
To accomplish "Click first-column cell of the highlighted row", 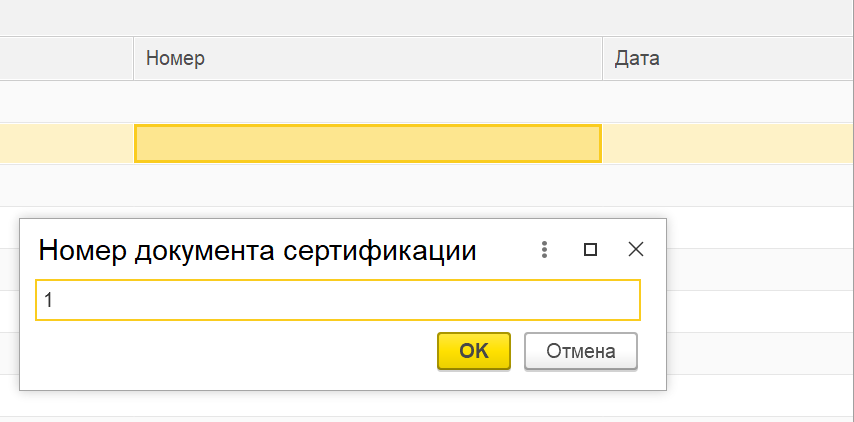I will [66, 144].
